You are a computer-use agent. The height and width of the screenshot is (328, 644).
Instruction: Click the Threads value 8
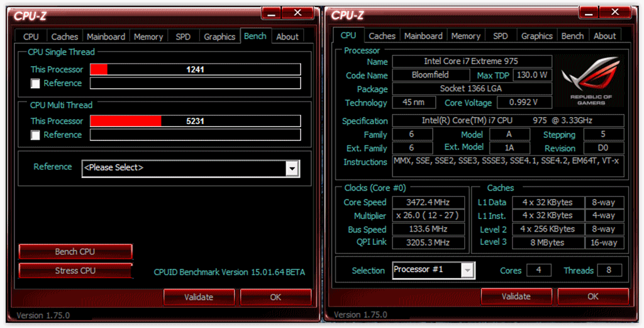pos(609,270)
